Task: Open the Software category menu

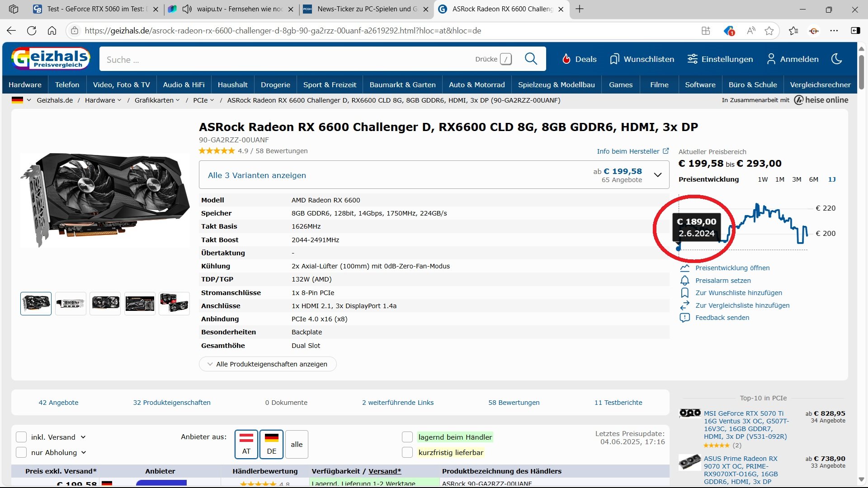Action: pos(700,84)
